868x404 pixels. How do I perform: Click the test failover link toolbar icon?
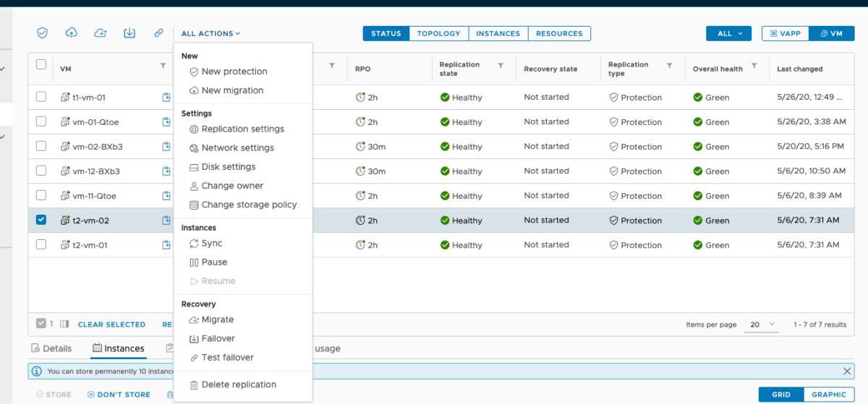[x=158, y=33]
